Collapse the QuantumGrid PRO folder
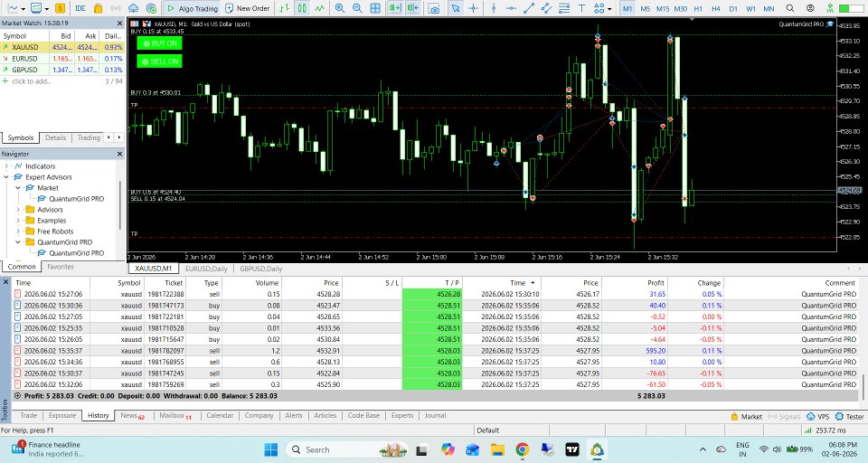Viewport: 868px width, 463px height. (x=18, y=242)
